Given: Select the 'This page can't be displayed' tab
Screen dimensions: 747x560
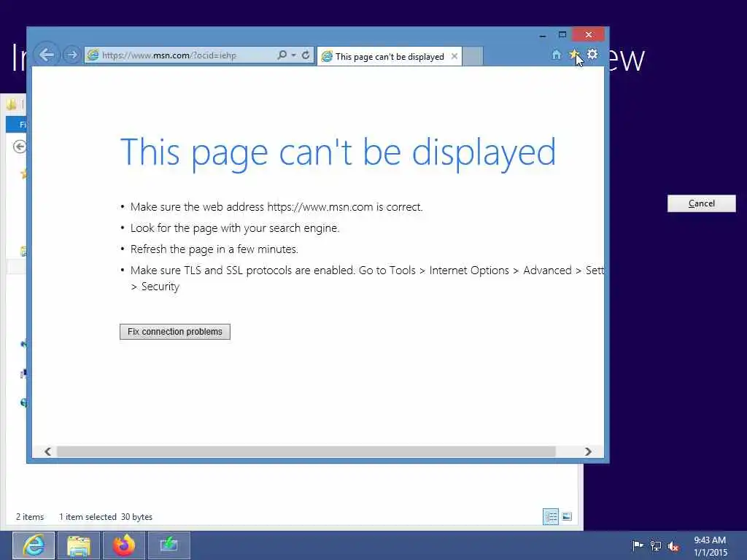Looking at the screenshot, I should [389, 57].
